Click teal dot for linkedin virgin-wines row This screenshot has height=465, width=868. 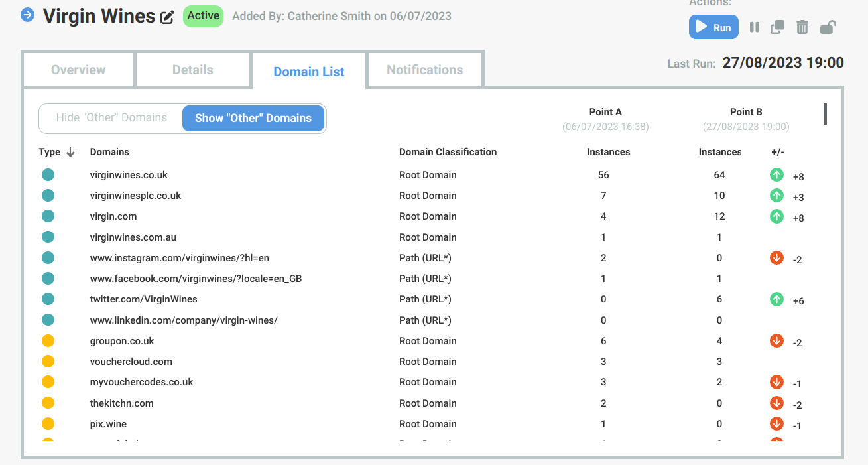(x=48, y=320)
